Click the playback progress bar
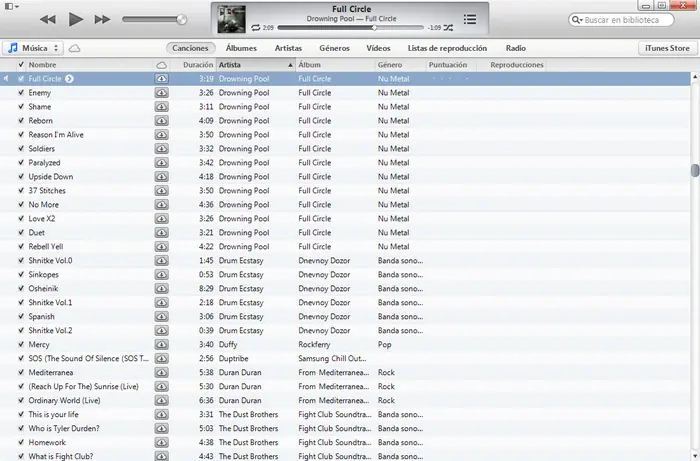The image size is (700, 461). click(350, 28)
